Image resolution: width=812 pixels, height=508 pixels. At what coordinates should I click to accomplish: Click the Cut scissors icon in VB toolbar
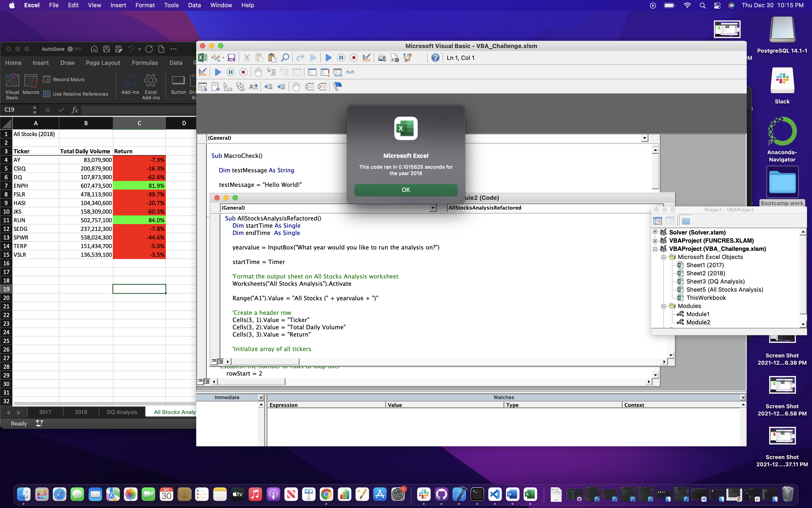pos(247,58)
